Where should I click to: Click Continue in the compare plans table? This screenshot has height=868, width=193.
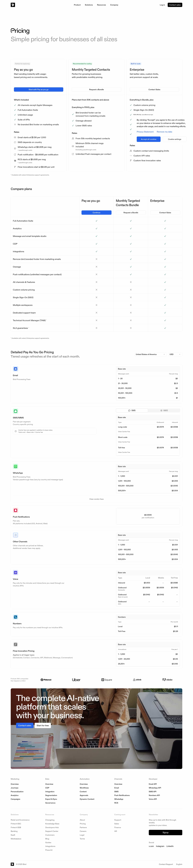click(x=96, y=213)
